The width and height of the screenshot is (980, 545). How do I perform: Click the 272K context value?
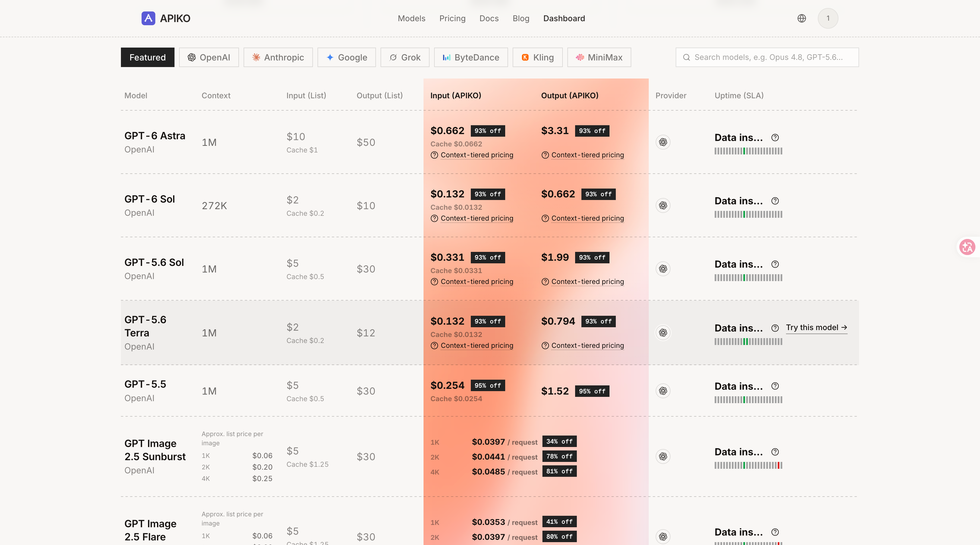pyautogui.click(x=214, y=206)
